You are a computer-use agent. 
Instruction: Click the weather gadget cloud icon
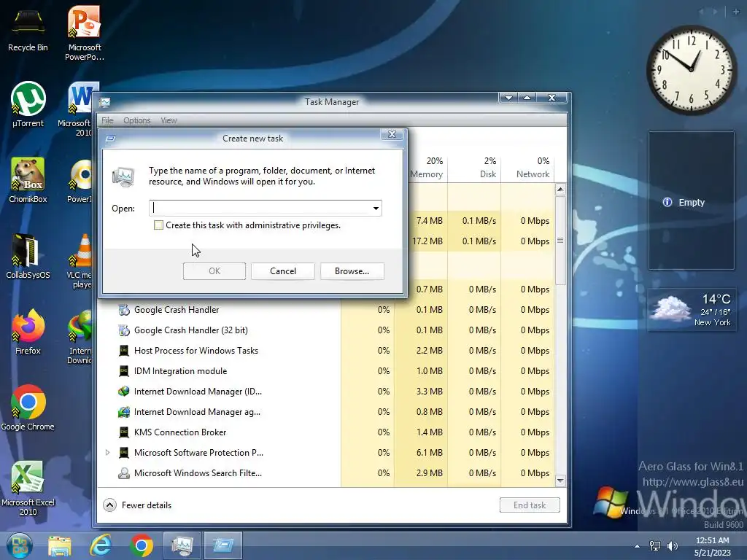[x=671, y=308]
